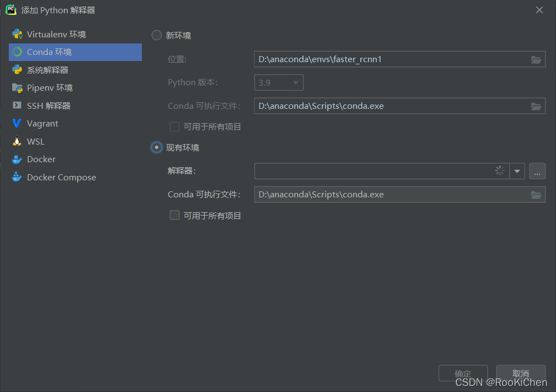The height and width of the screenshot is (392, 556).
Task: Select the 新环境 radio button
Action: [156, 35]
